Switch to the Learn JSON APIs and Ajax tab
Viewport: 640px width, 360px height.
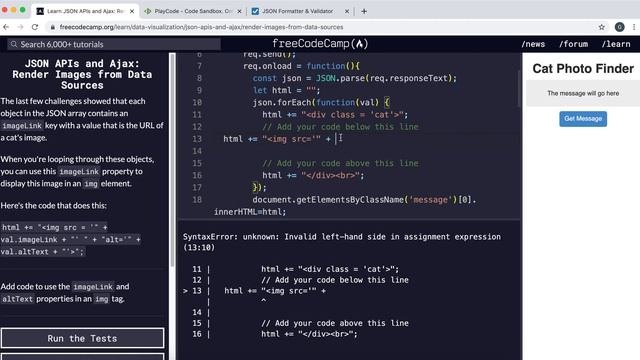pyautogui.click(x=85, y=11)
